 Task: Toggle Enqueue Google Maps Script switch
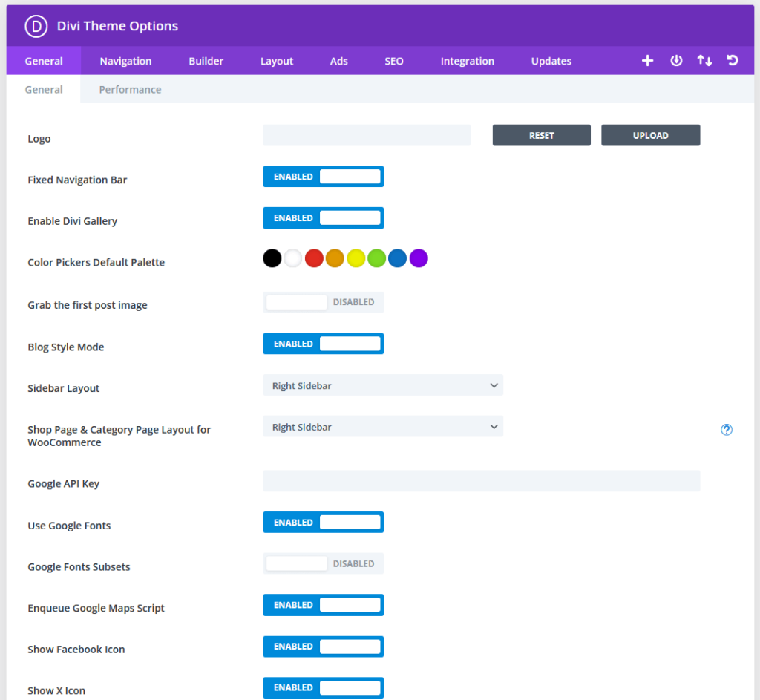pos(324,605)
